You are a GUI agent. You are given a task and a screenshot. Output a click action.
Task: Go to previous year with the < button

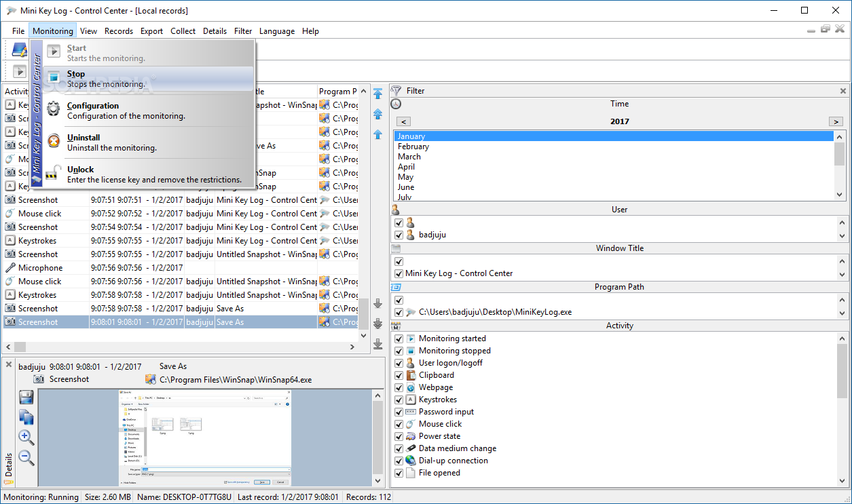[x=403, y=121]
